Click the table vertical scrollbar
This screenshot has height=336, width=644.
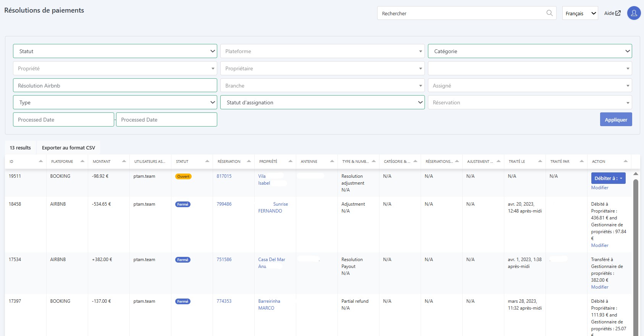pos(636,256)
